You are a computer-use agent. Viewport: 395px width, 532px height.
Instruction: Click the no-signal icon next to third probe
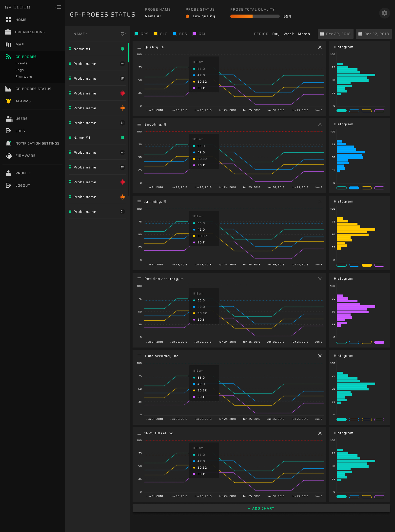[x=122, y=78]
